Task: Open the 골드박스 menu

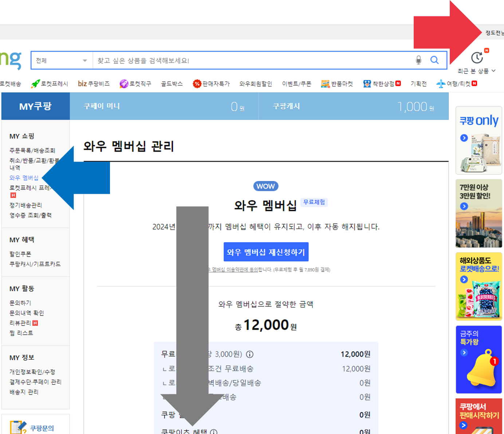Action: point(172,84)
